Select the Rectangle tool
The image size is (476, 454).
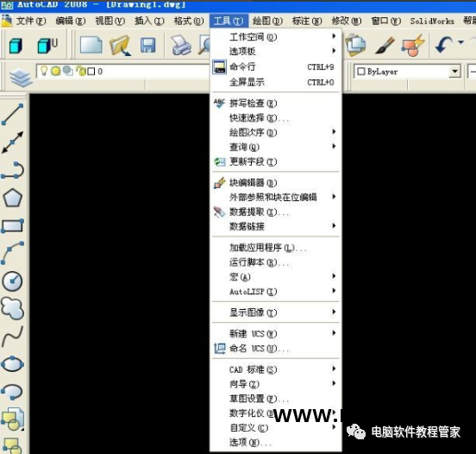12,226
